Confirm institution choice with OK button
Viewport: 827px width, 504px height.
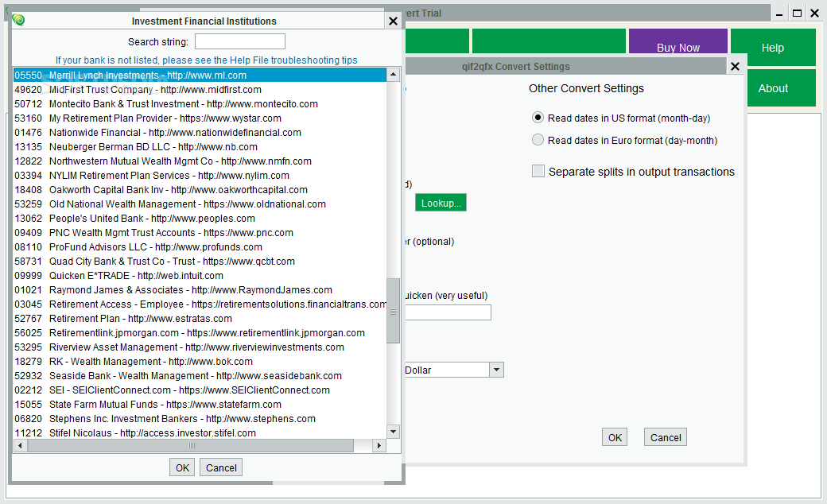182,467
